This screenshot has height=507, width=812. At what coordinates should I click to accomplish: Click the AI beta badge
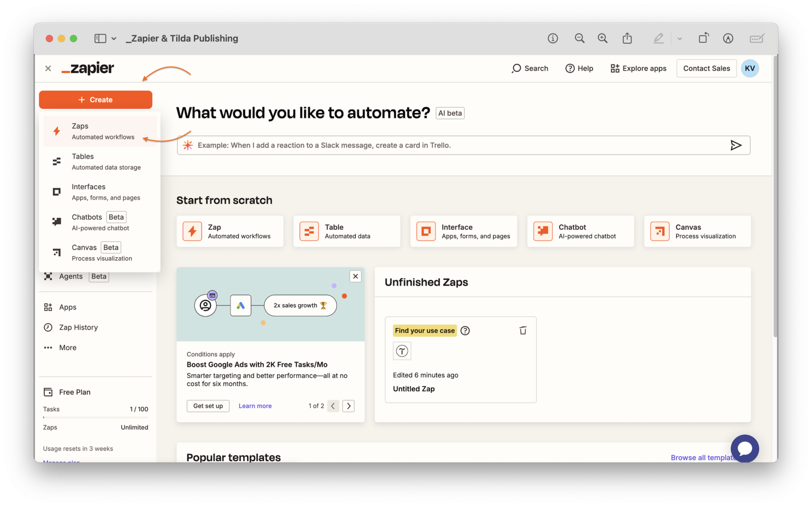click(x=449, y=113)
